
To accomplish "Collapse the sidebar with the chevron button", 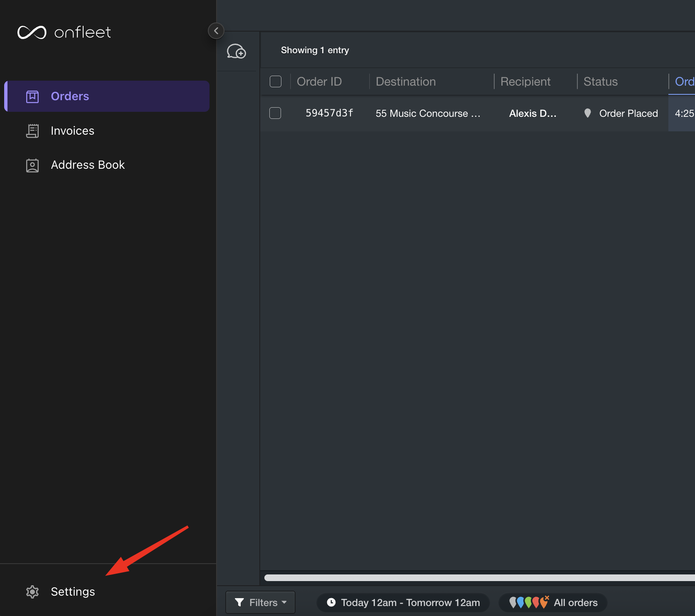I will pos(216,31).
